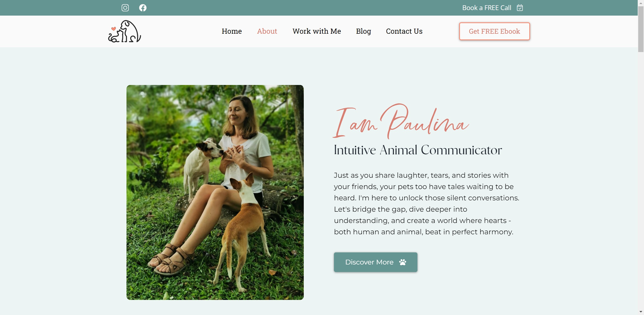Click the Intuitive Animal Communicator subtitle
644x315 pixels.
click(417, 150)
